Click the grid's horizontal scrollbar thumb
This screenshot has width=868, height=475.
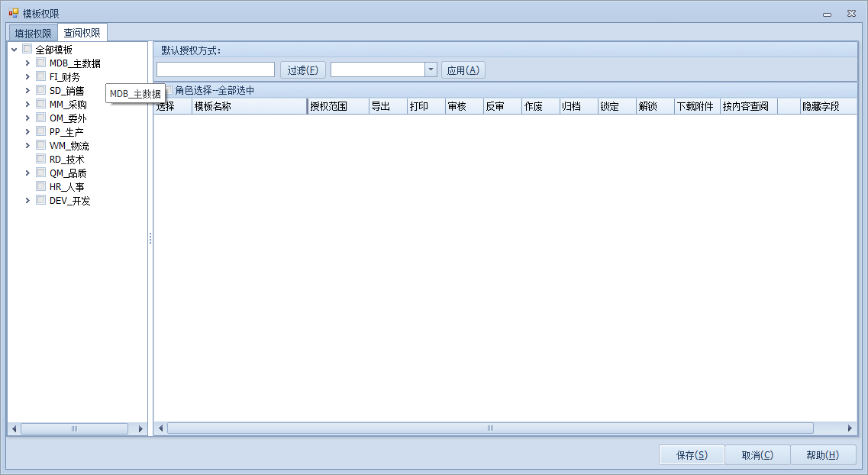coord(490,428)
